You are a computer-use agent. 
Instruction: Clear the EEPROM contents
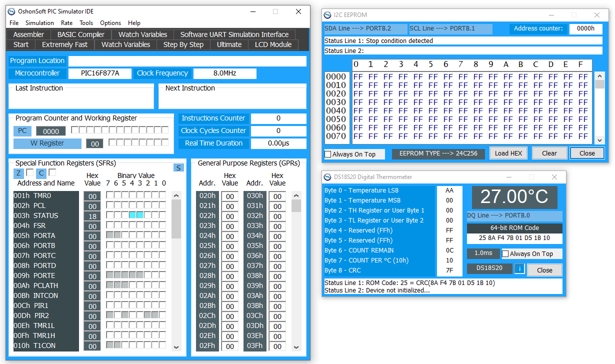pos(549,153)
